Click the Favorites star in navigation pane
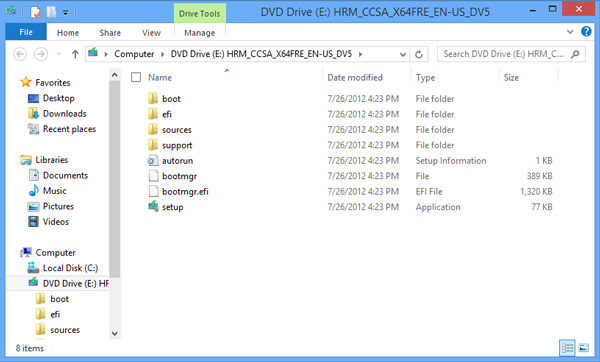The image size is (600, 362). coord(26,82)
